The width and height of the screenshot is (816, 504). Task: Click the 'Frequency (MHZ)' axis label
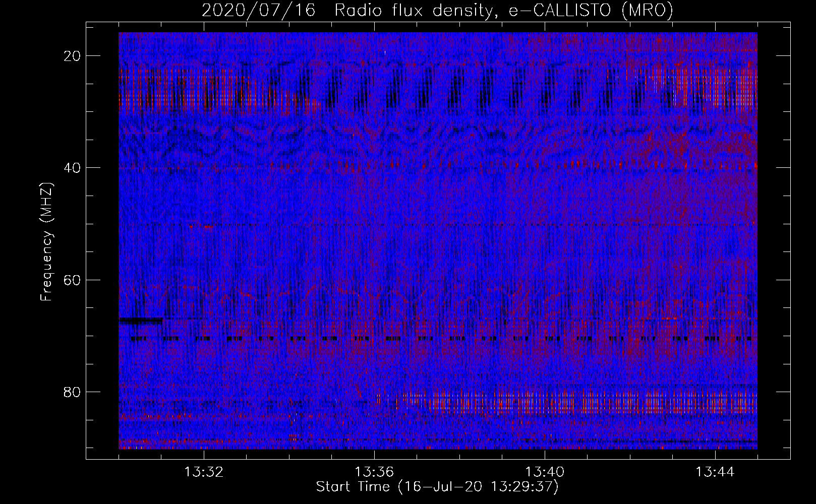point(46,242)
